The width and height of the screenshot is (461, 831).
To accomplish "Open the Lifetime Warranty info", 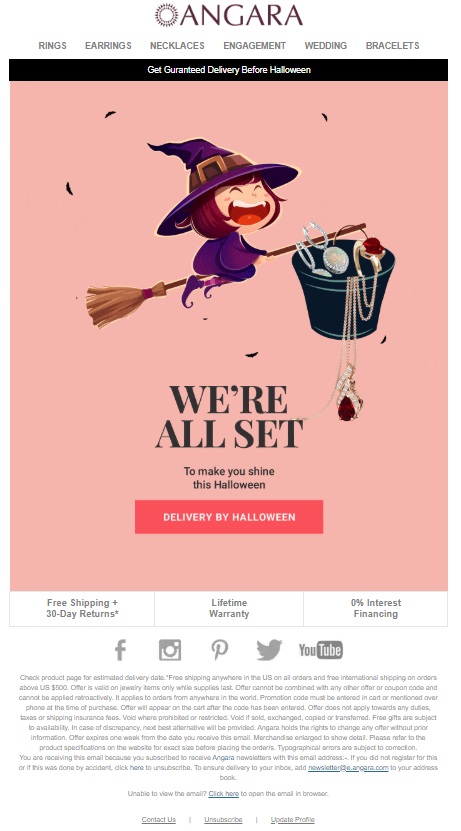I will (x=229, y=608).
